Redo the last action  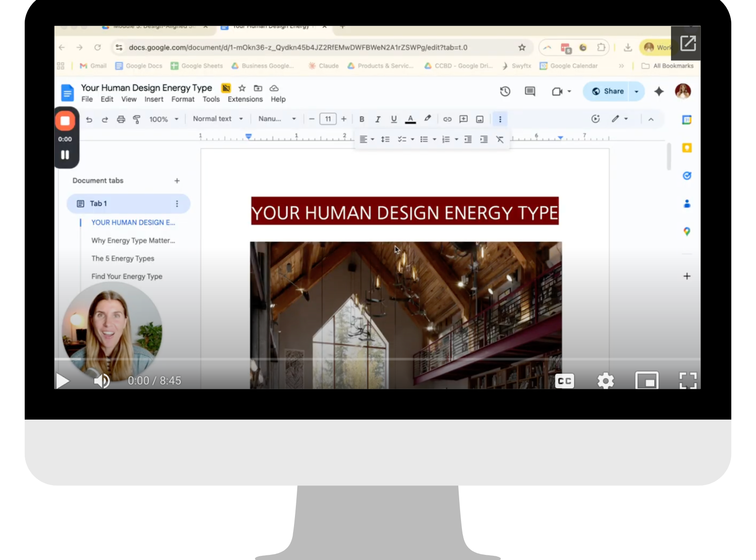(x=105, y=119)
